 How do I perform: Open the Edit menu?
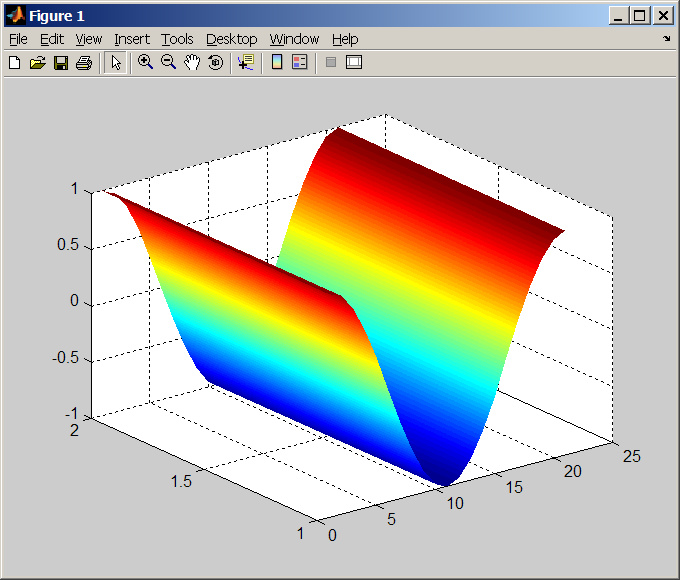pos(52,39)
